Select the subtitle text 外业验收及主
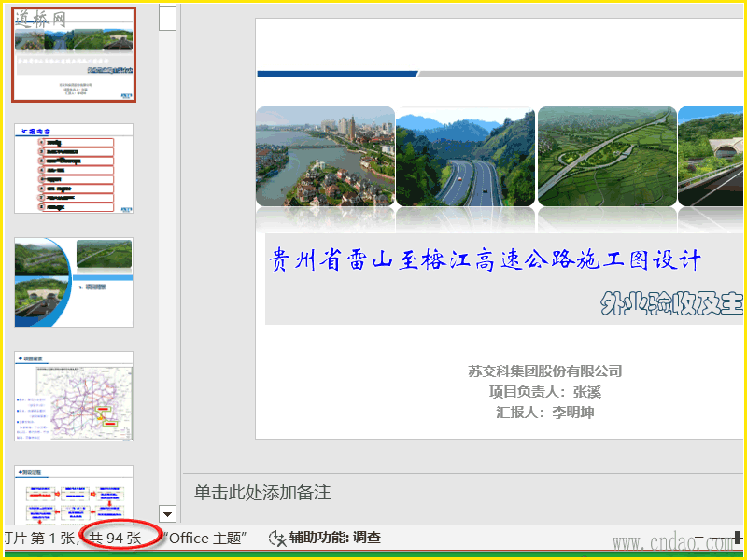Image resolution: width=747 pixels, height=560 pixels. point(671,303)
